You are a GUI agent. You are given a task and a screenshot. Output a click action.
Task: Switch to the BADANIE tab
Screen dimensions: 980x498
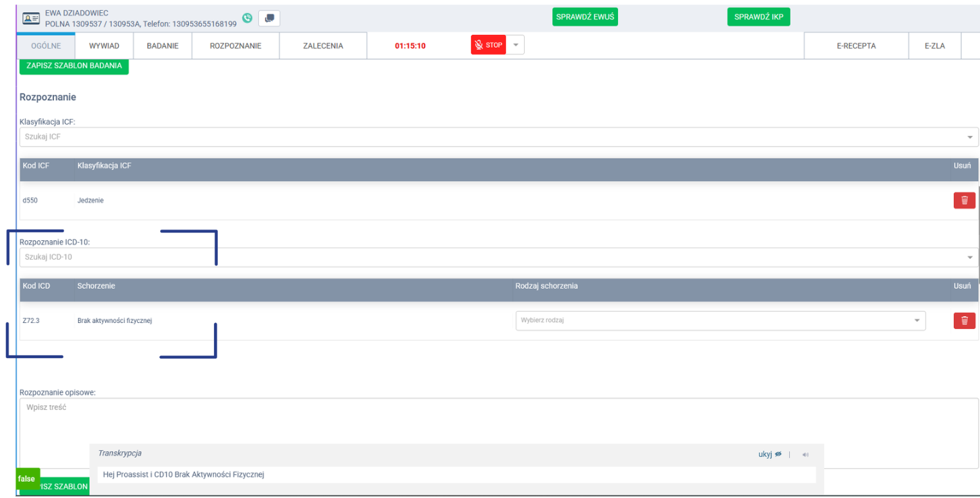coord(162,46)
